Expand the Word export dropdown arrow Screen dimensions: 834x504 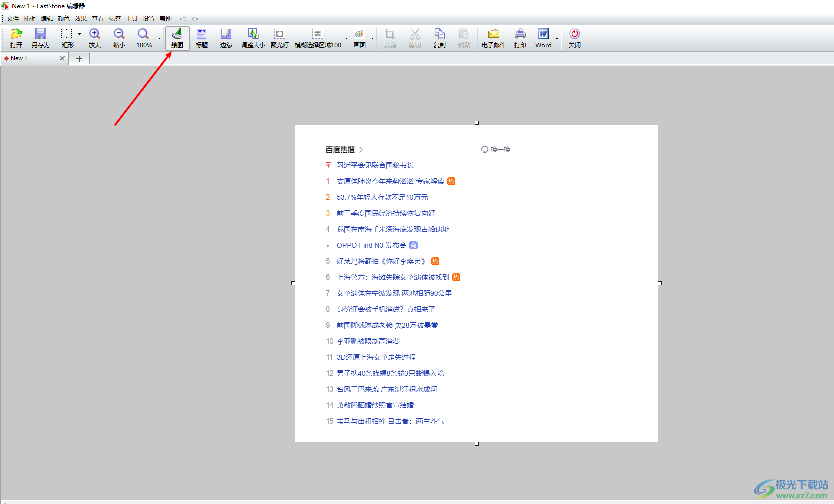pos(557,38)
